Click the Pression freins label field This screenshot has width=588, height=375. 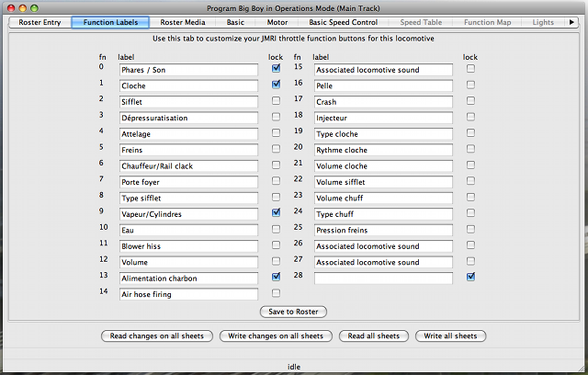point(383,230)
